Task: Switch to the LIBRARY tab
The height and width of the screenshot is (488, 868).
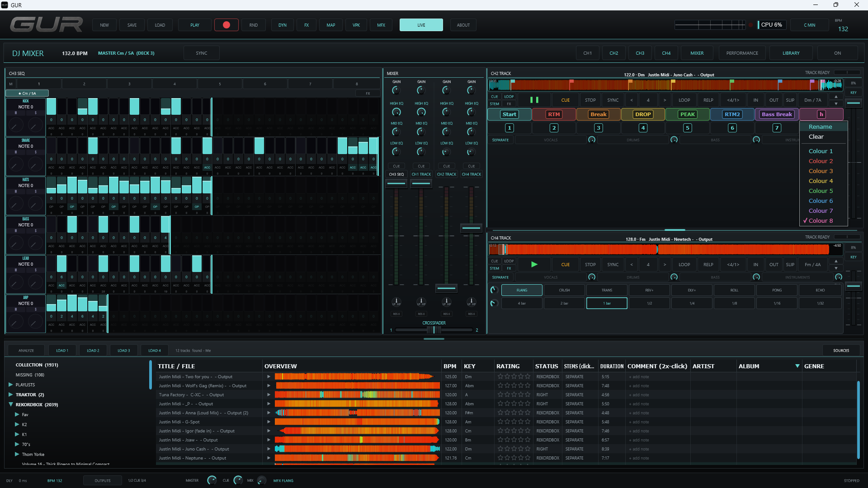Action: tap(791, 53)
